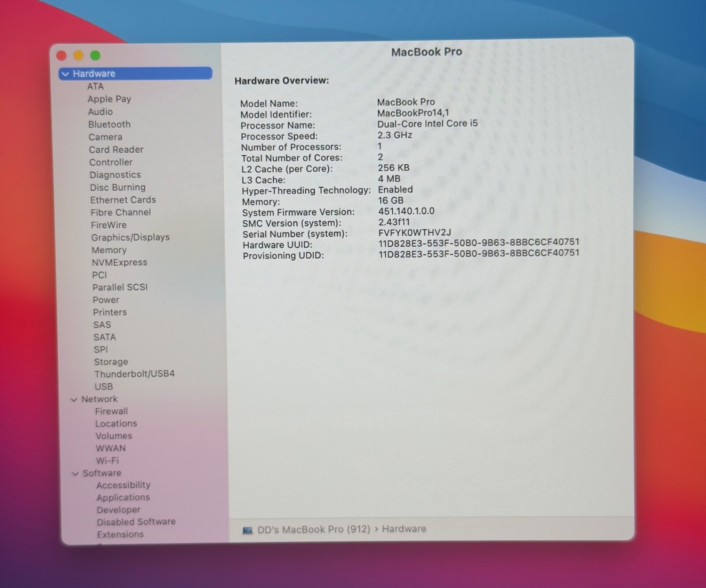Select USB in the sidebar

click(104, 387)
